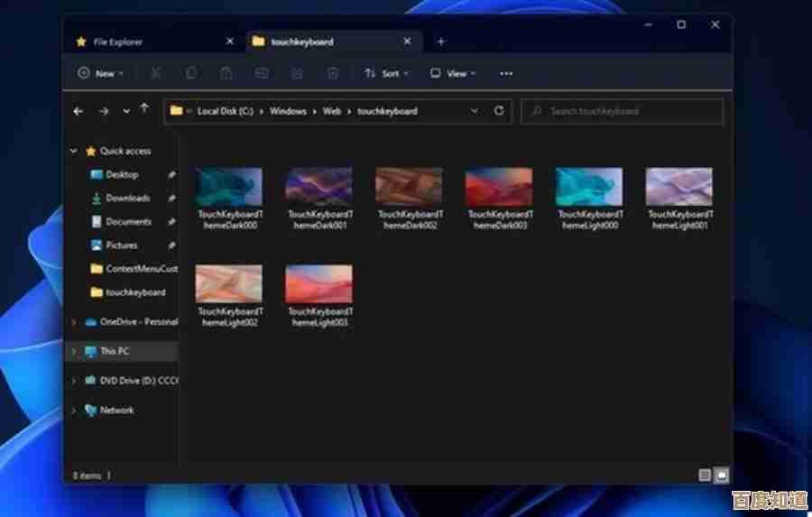Viewport: 812px width, 517px height.
Task: Navigate back to previous folder
Action: pyautogui.click(x=78, y=111)
